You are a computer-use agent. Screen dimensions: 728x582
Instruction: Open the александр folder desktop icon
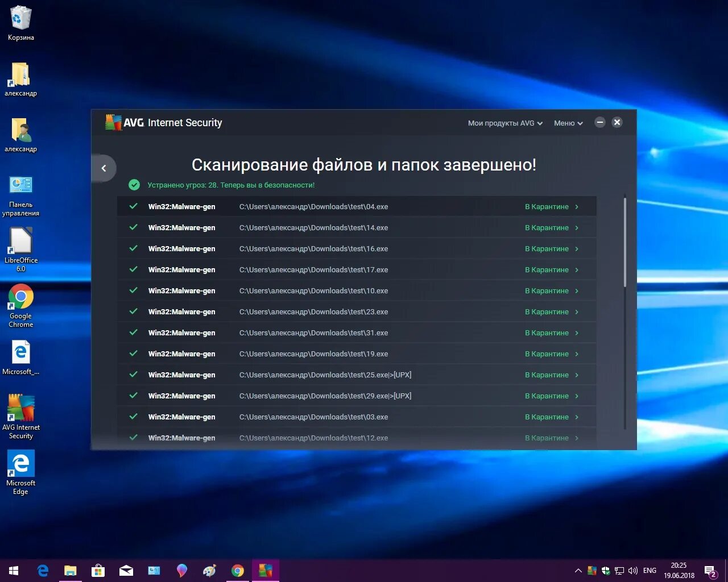point(21,80)
